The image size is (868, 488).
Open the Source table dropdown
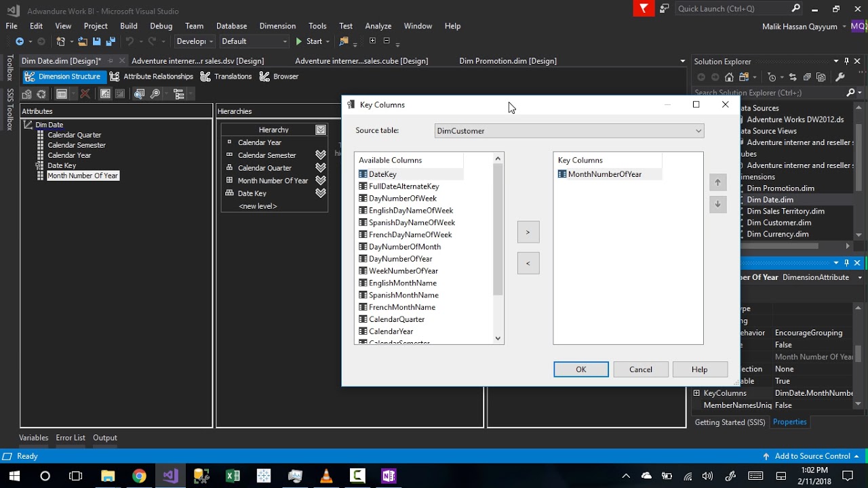click(x=570, y=131)
